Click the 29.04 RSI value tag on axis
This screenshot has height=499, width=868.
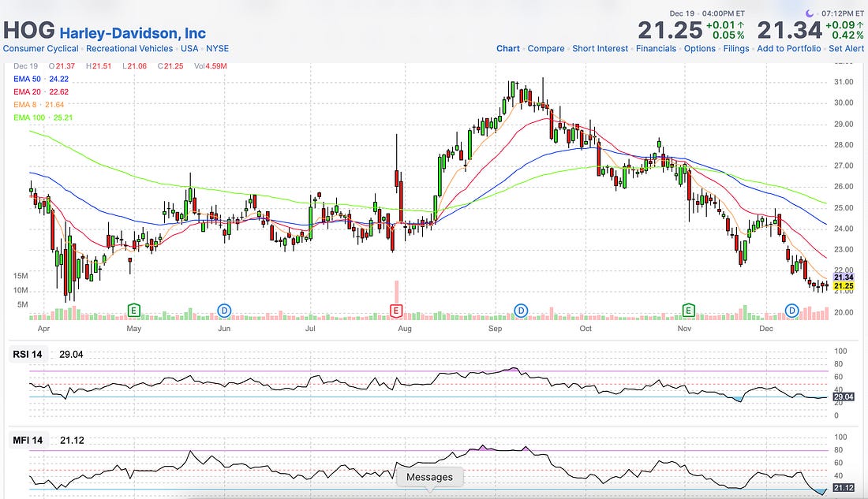coord(843,397)
